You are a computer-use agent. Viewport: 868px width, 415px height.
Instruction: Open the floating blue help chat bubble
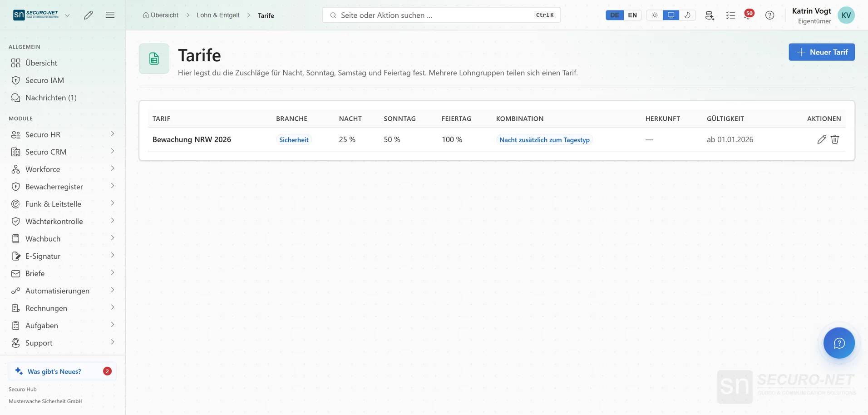pyautogui.click(x=839, y=343)
